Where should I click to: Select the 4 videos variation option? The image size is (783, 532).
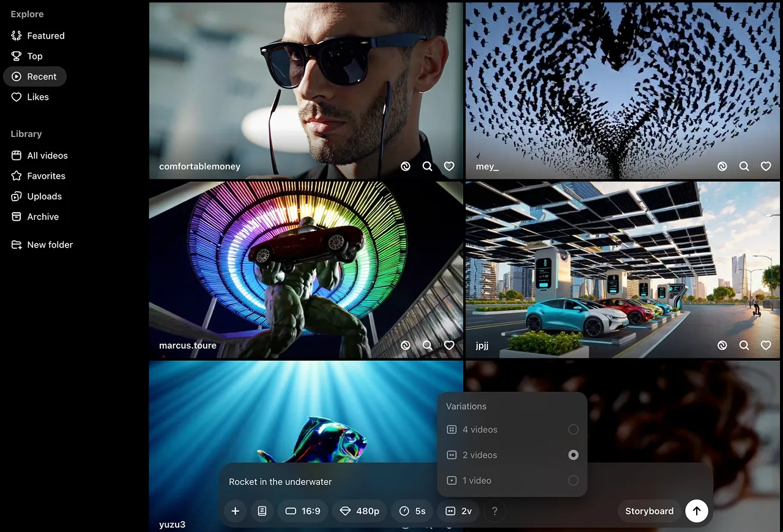513,430
